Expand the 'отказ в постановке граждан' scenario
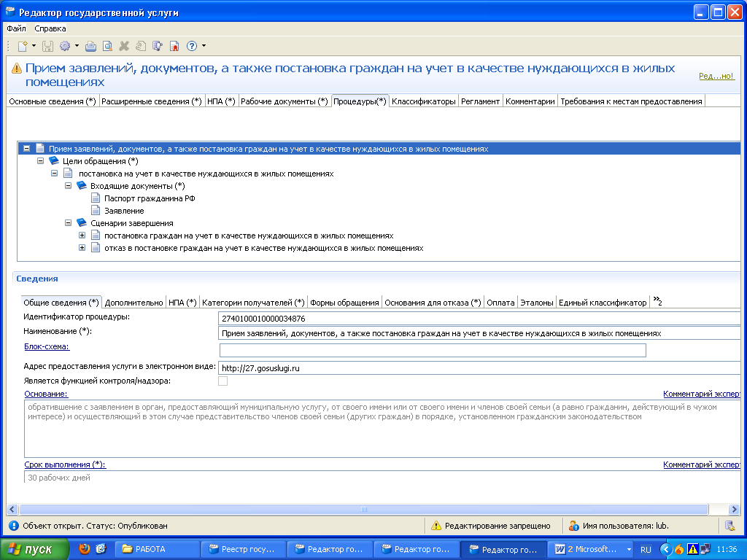 [82, 248]
